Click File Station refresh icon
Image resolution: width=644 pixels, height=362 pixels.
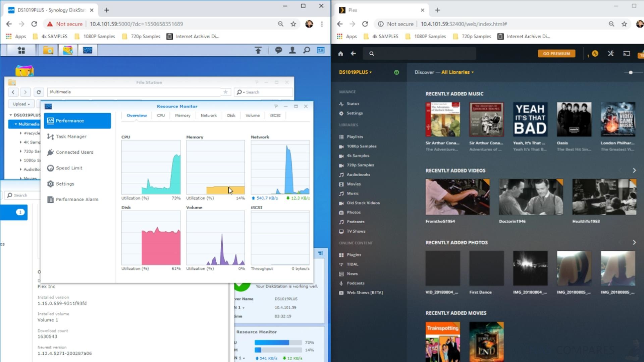point(39,92)
